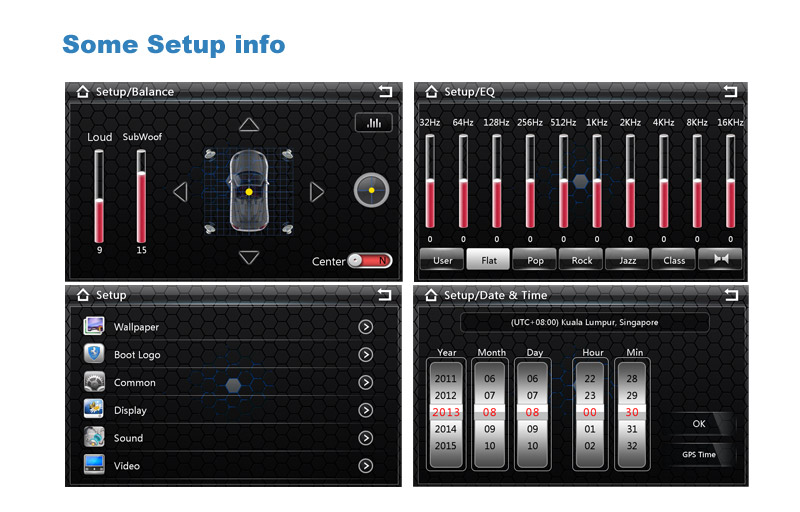Open the Sound speaker icon
The height and width of the screenshot is (512, 800).
95,438
